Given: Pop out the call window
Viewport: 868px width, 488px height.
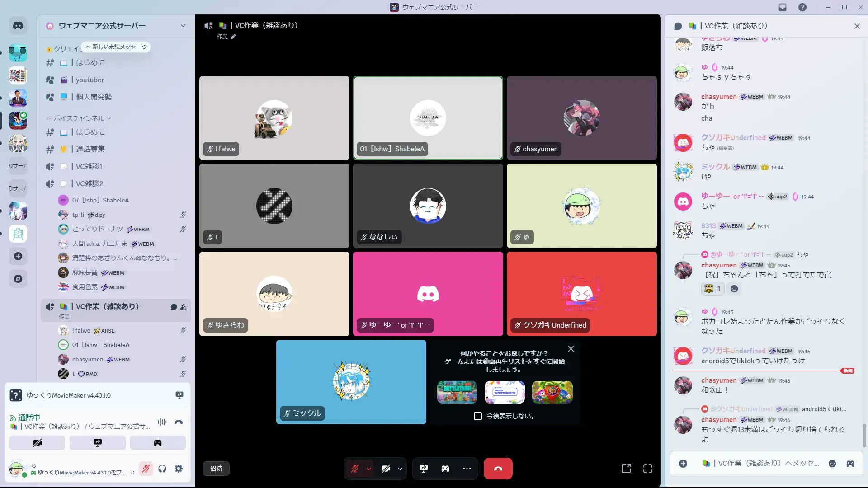Looking at the screenshot, I should [626, 469].
